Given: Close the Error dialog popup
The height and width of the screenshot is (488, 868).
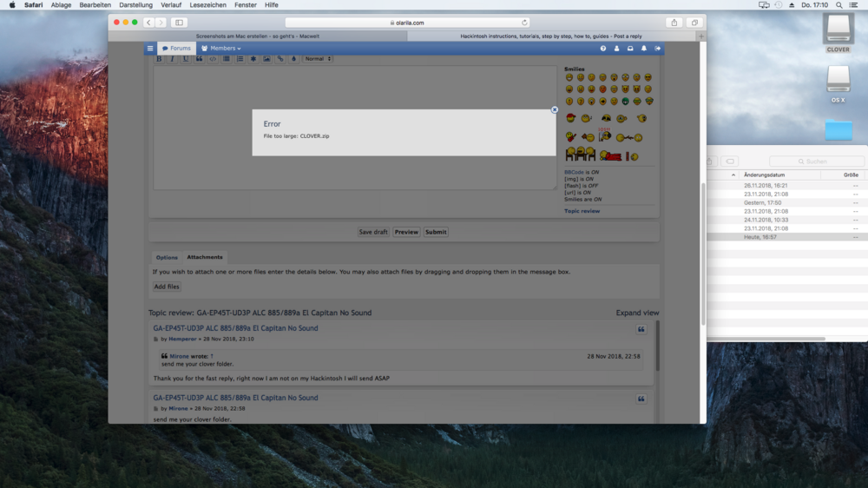Looking at the screenshot, I should pos(555,110).
